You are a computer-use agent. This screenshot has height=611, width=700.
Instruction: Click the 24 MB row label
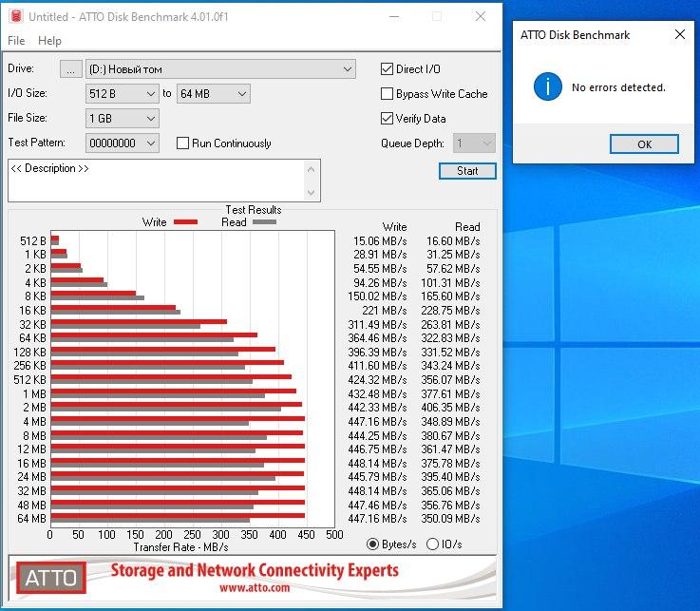31,477
